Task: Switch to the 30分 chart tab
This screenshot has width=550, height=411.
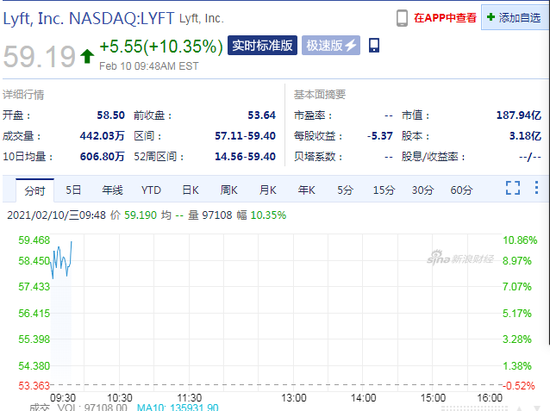Action: (x=423, y=190)
